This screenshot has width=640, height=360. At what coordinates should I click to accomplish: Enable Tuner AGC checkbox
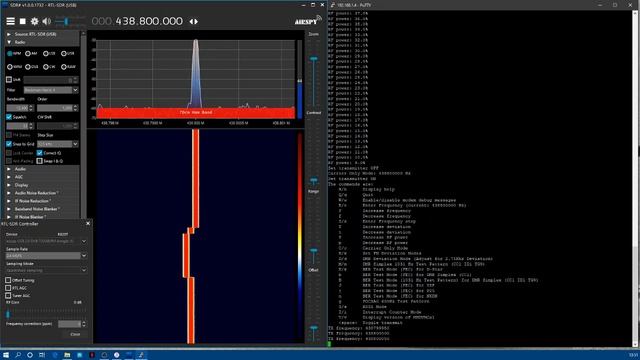click(x=8, y=295)
